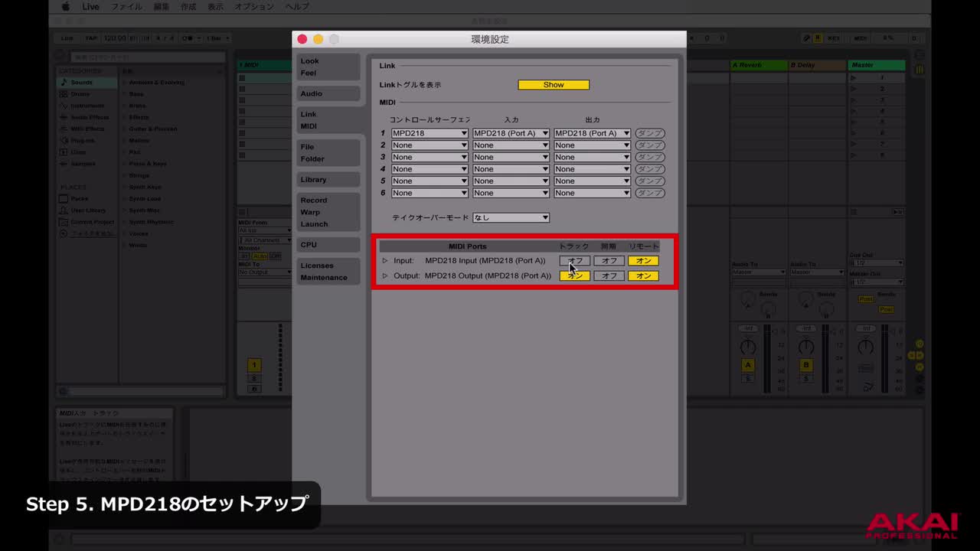
Task: Open the オプション menu in the menu bar
Action: pyautogui.click(x=253, y=6)
